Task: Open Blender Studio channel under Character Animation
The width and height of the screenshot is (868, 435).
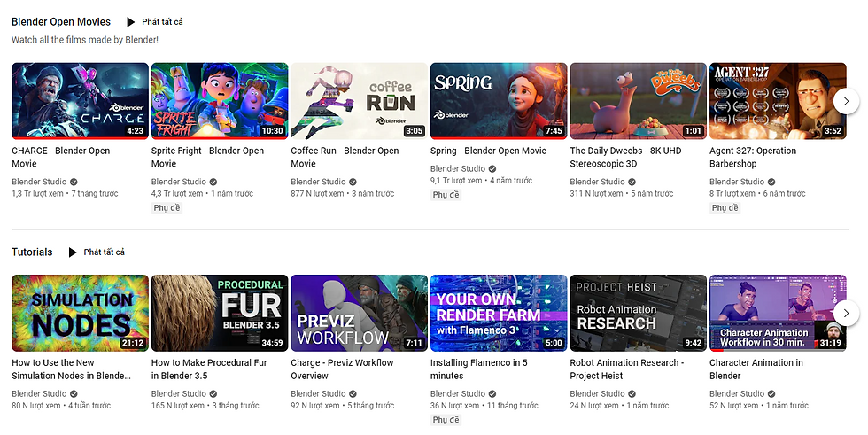Action: [736, 393]
